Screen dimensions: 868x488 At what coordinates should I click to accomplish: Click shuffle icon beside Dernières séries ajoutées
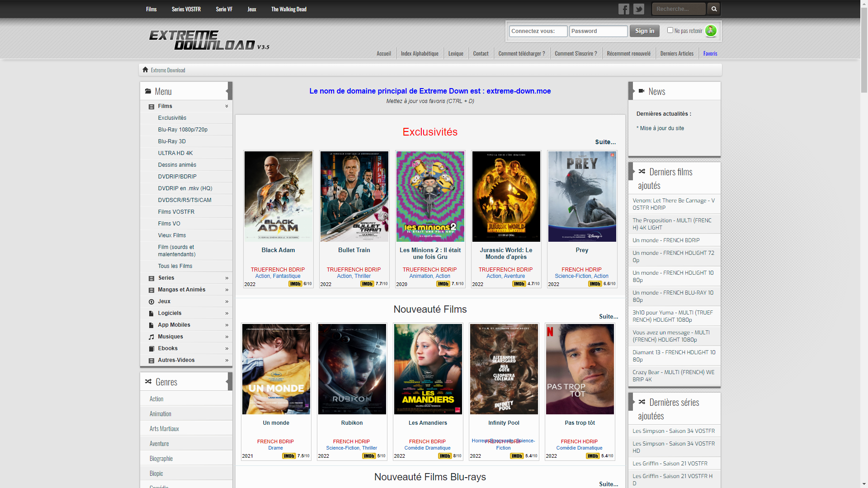coord(642,402)
